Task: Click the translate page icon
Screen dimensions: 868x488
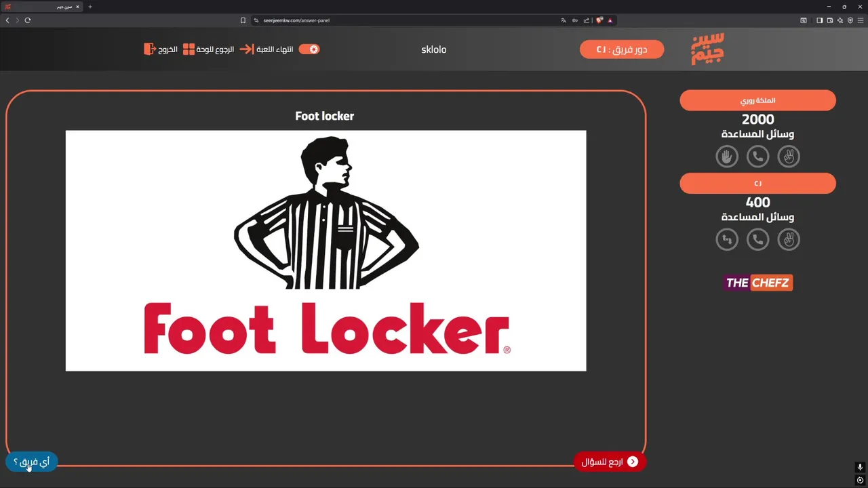Action: tap(564, 20)
